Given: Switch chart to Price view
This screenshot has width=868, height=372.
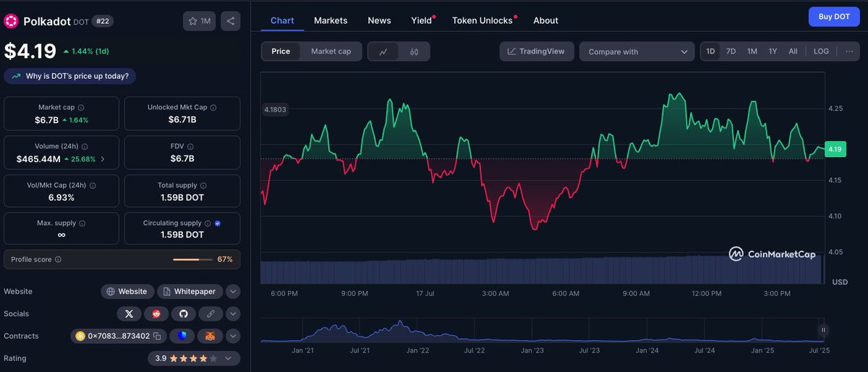Looking at the screenshot, I should [281, 51].
